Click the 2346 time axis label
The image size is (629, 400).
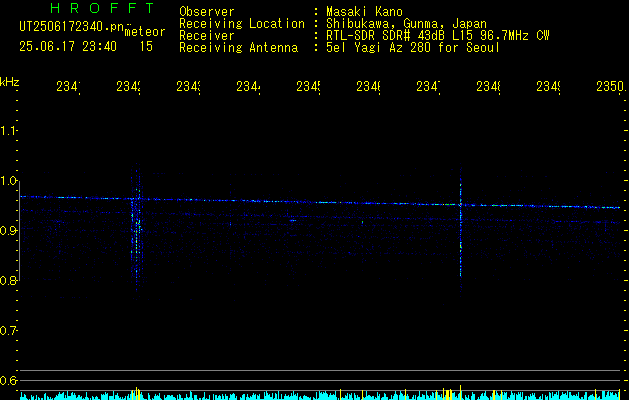point(369,87)
